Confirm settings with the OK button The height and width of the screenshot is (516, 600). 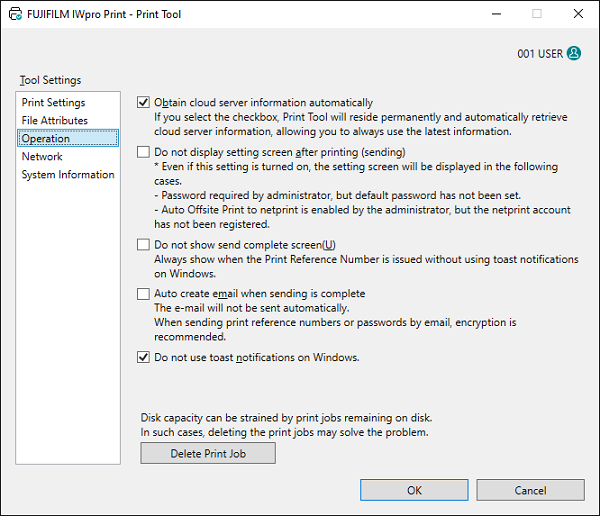414,490
